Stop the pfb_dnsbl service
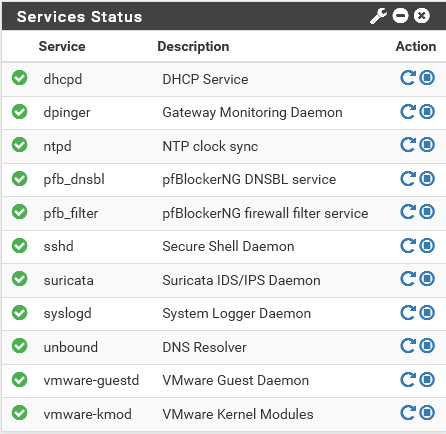This screenshot has width=446, height=434. 427,178
